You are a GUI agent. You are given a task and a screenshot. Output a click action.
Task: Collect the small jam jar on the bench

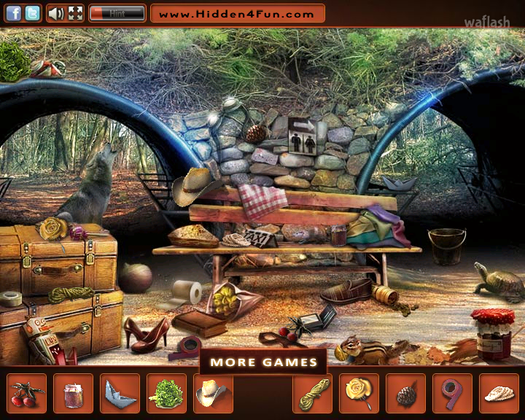pos(338,236)
